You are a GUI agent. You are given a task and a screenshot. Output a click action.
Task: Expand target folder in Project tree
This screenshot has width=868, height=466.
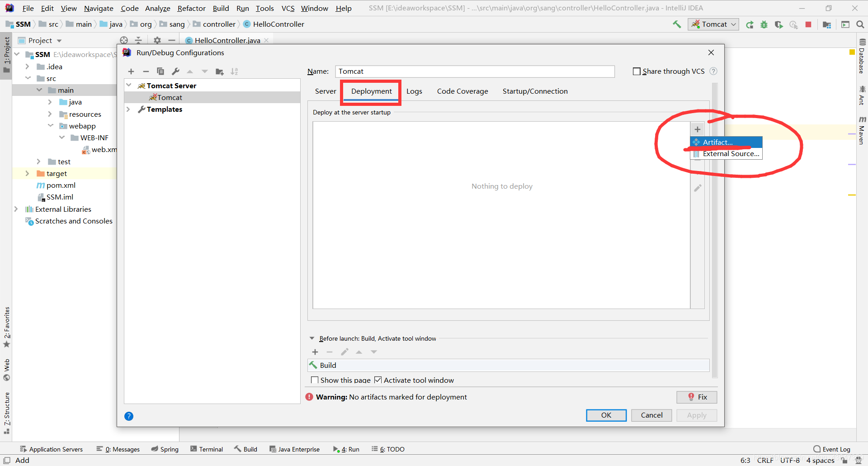(27, 173)
